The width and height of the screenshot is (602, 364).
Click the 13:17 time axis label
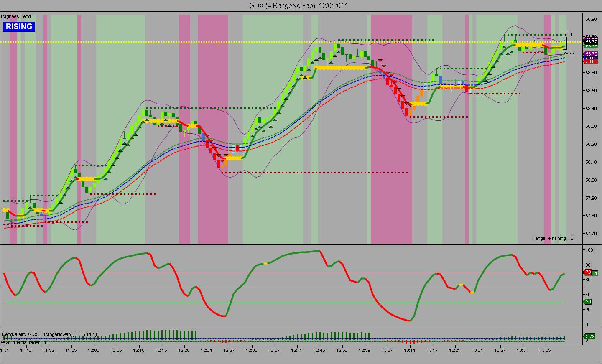pos(432,350)
